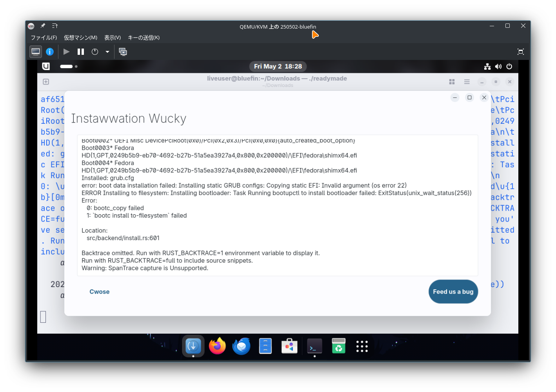Pause the virtual machine
556x392 pixels.
click(81, 52)
